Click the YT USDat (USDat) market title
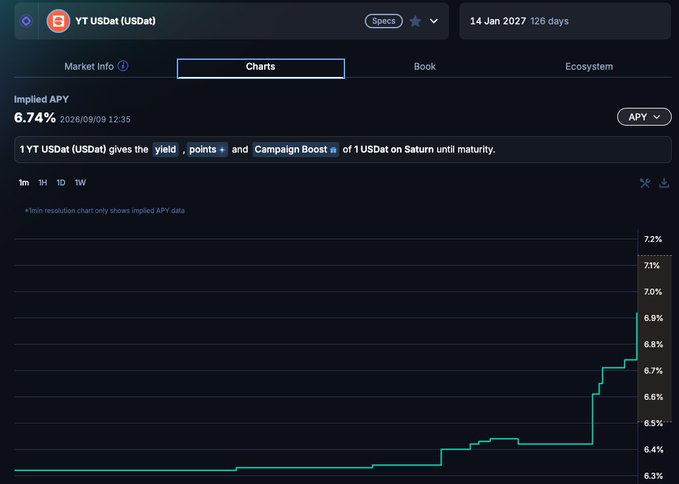The height and width of the screenshot is (484, 679). pyautogui.click(x=115, y=21)
